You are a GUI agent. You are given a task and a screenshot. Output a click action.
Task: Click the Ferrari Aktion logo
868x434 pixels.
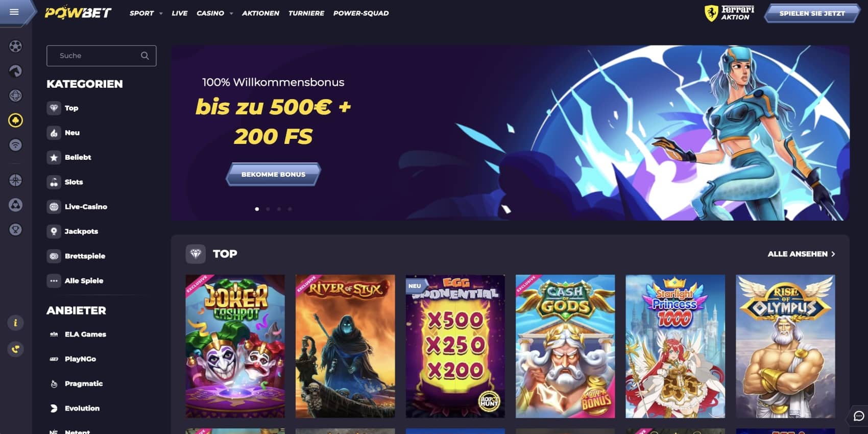click(729, 13)
